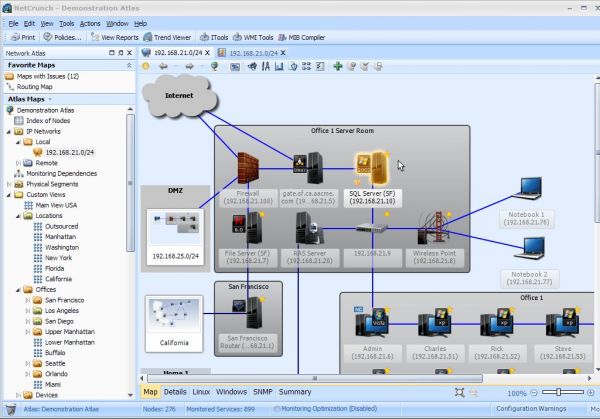The width and height of the screenshot is (600, 419).
Task: Open the Policies toolbar button
Action: pos(62,37)
